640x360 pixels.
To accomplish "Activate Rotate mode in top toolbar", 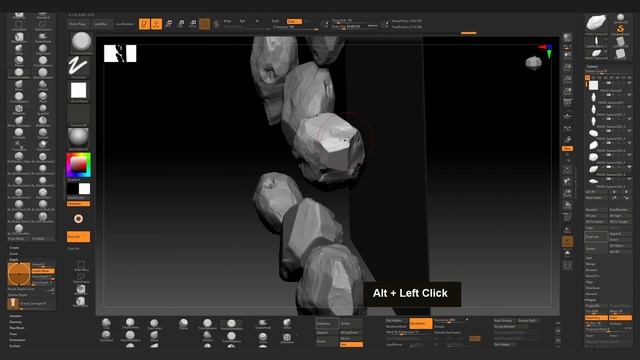I will (x=193, y=24).
